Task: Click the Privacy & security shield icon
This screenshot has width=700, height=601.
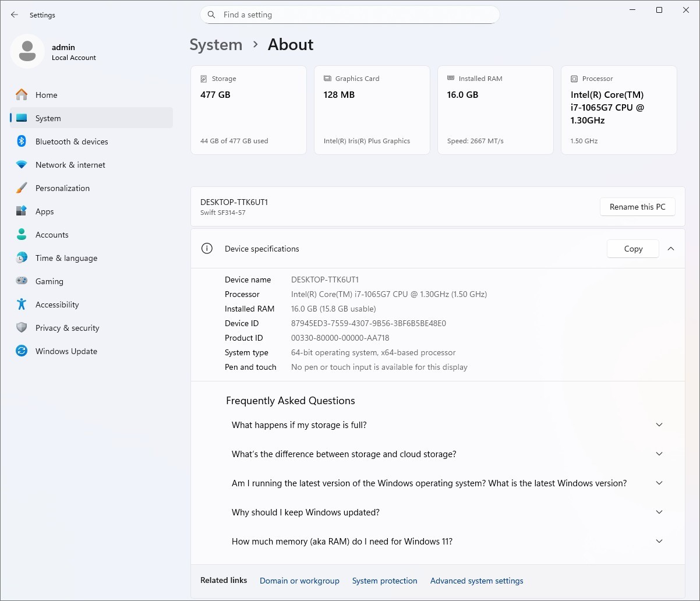Action: pos(22,328)
